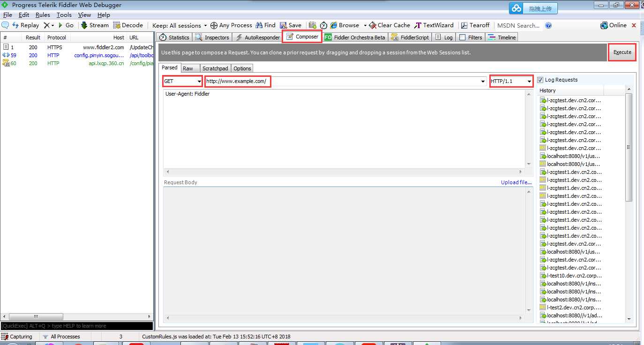The height and width of the screenshot is (345, 644).
Task: Click the camera screenshot toolbar icon
Action: (x=312, y=25)
